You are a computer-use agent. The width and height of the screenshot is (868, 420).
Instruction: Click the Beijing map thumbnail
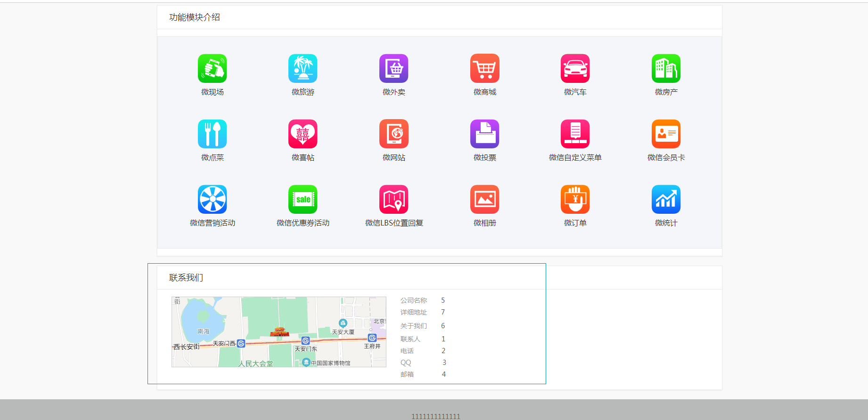pyautogui.click(x=279, y=332)
